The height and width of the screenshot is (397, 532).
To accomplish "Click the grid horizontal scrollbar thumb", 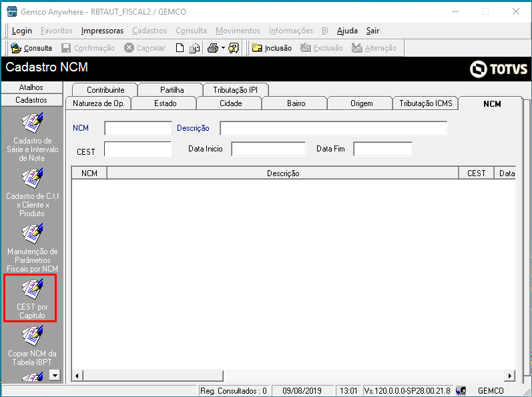I will (x=153, y=376).
